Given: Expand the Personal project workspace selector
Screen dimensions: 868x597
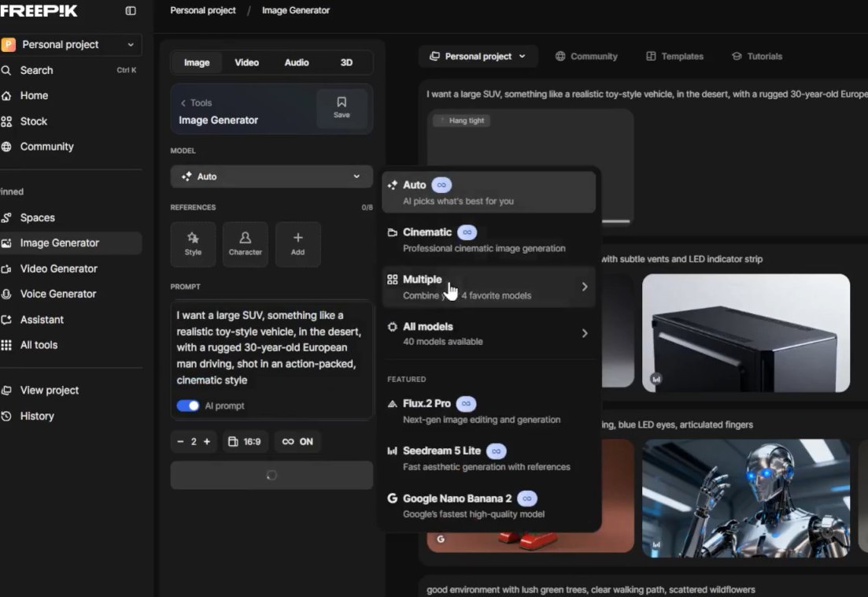Looking at the screenshot, I should pyautogui.click(x=71, y=45).
